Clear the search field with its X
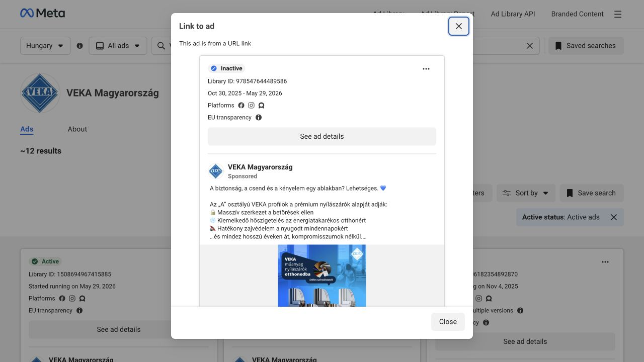This screenshot has height=362, width=644. click(530, 46)
